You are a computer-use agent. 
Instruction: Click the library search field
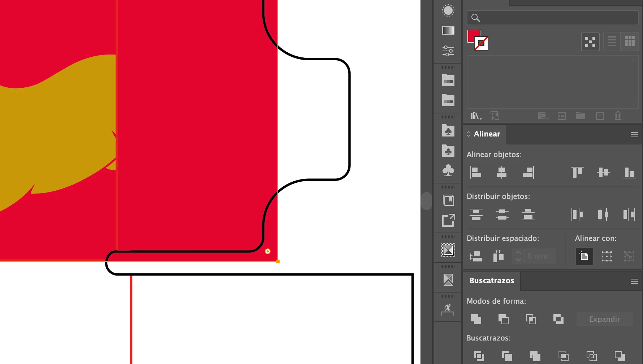[x=552, y=18]
